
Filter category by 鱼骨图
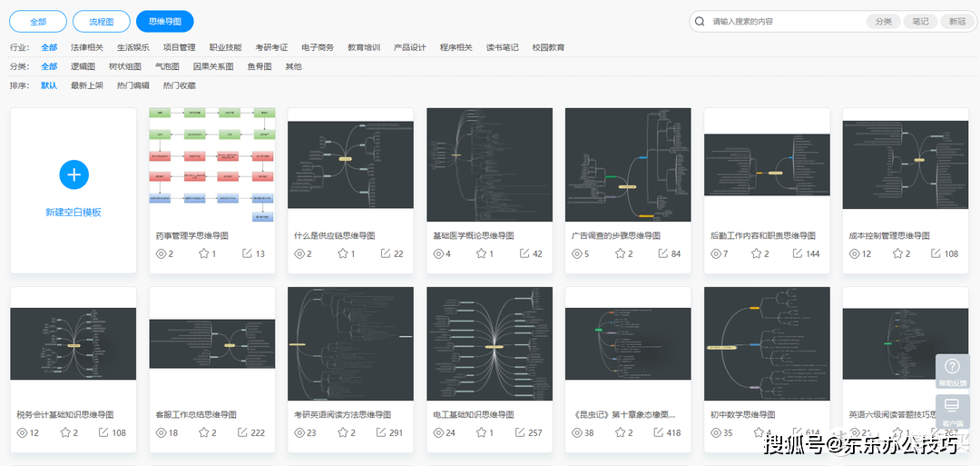click(260, 66)
